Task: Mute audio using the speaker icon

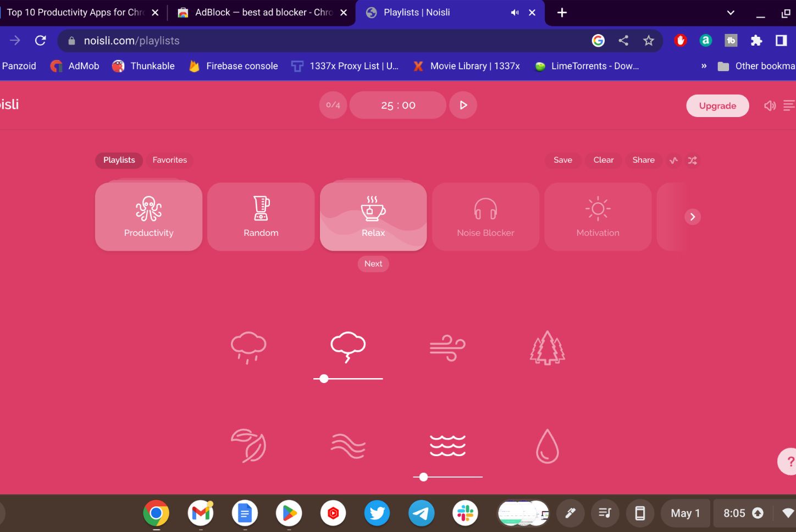Action: click(770, 106)
